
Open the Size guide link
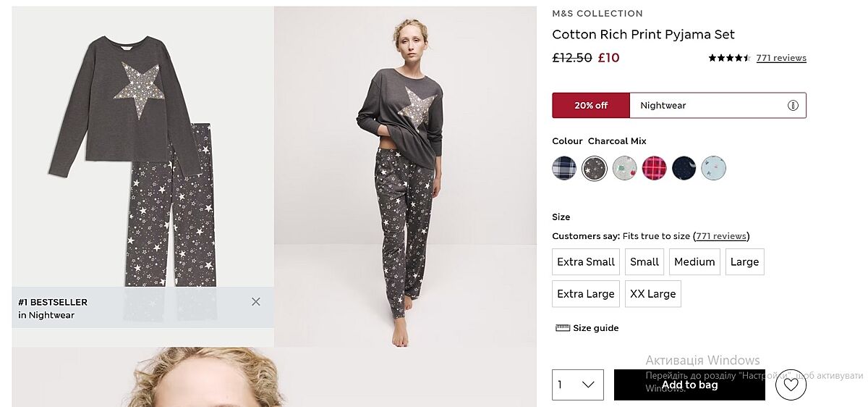[x=595, y=328]
